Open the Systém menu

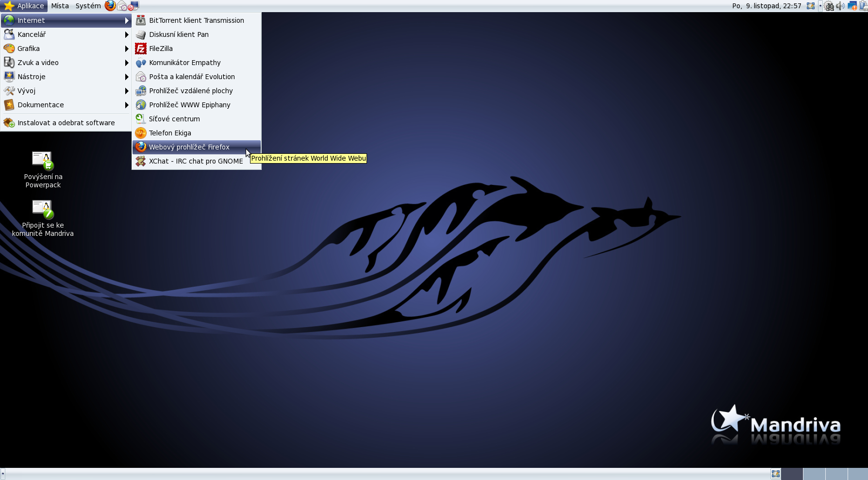point(88,6)
